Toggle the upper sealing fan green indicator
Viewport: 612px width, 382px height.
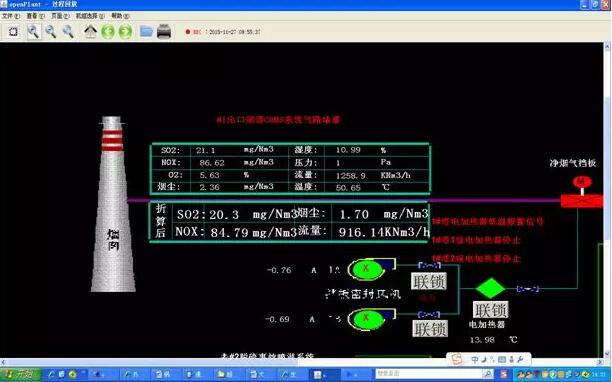366,269
